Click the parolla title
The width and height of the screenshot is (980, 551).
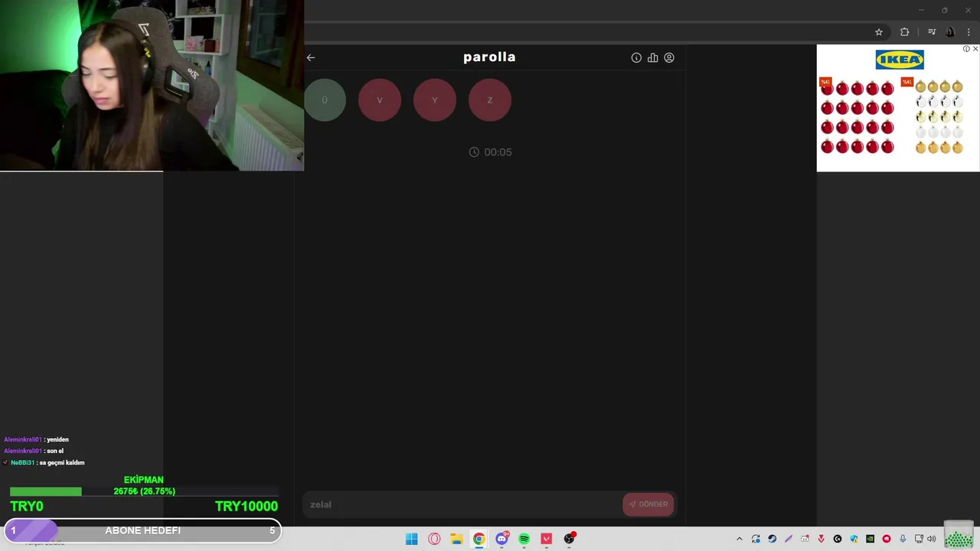point(489,57)
